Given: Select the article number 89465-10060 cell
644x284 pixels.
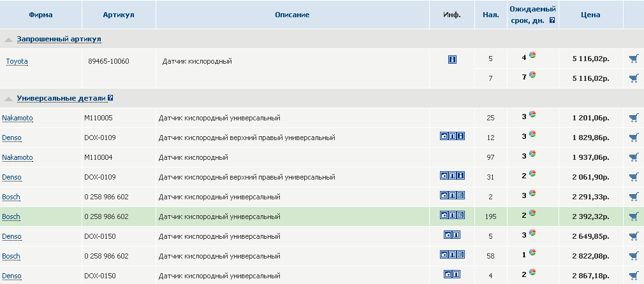Looking at the screenshot, I should (x=108, y=62).
